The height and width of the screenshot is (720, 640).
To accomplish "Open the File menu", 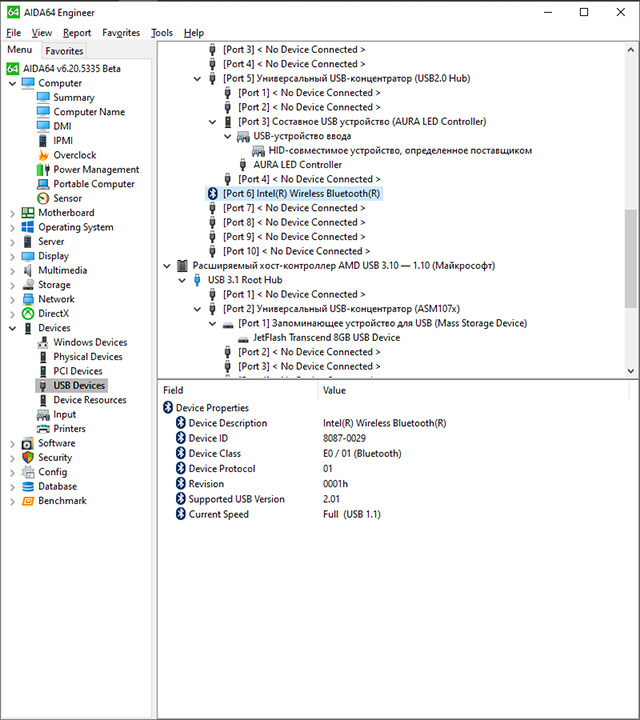I will [13, 33].
